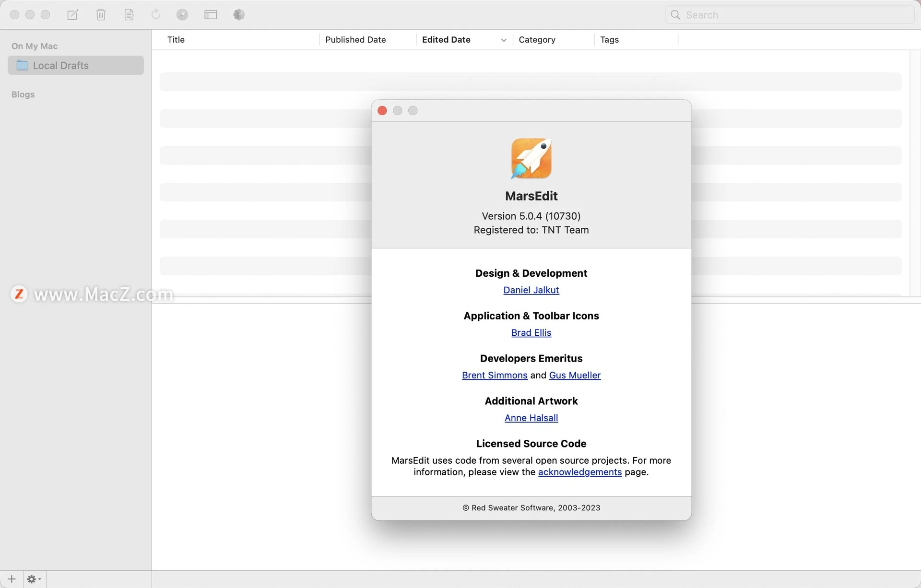The width and height of the screenshot is (921, 588).
Task: Click the "© Red Sweater Software, 2003-2023" text
Action: click(x=531, y=508)
